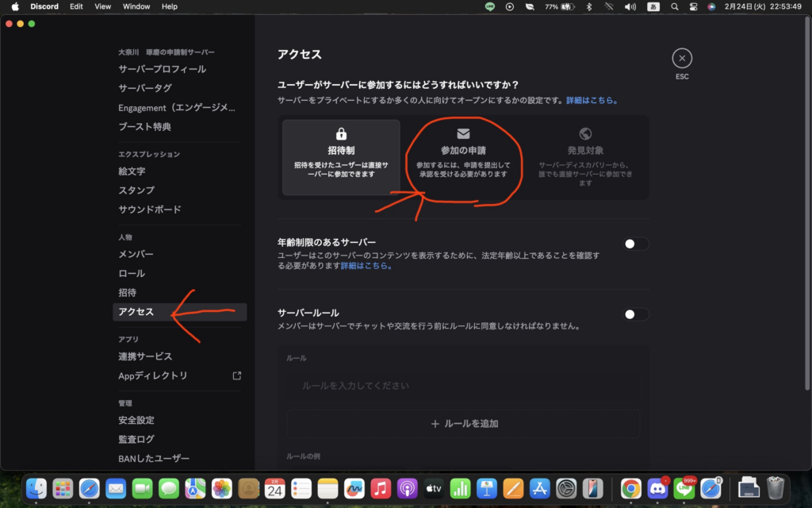Screen dimensions: 812x508
Task: Open Chrome from the Dock
Action: pyautogui.click(x=630, y=488)
